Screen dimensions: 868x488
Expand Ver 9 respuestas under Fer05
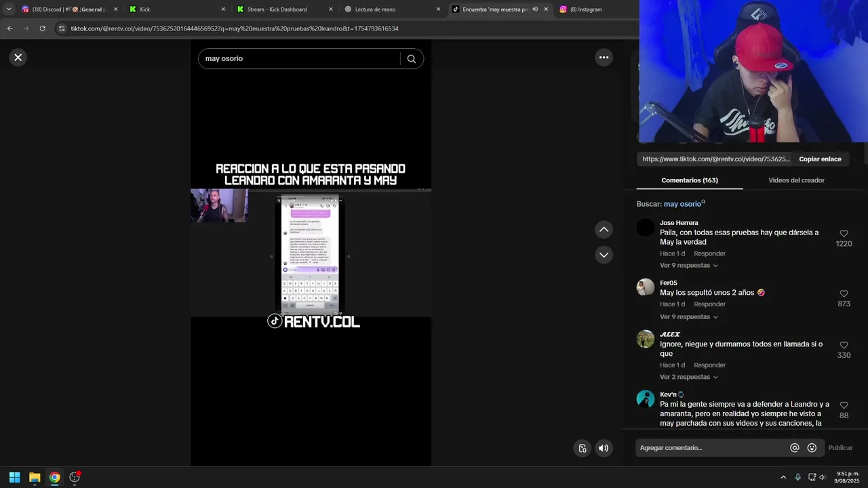pyautogui.click(x=688, y=317)
